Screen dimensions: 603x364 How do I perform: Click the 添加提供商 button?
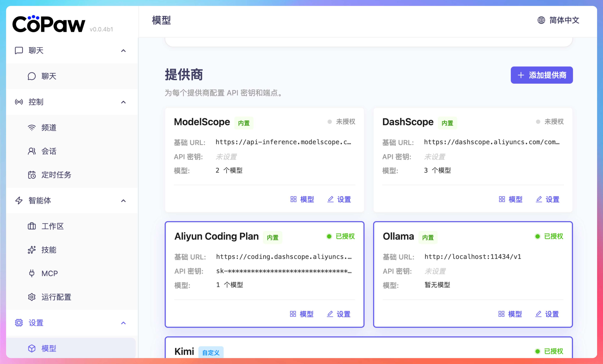coord(541,75)
